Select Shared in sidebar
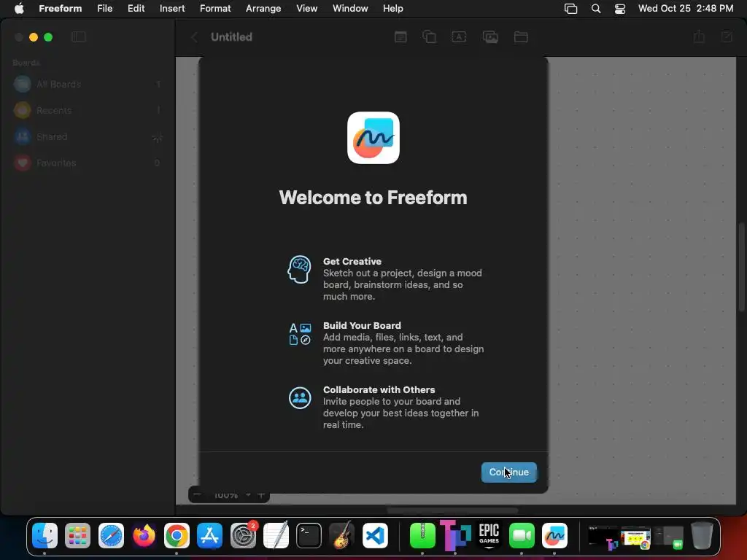 (x=88, y=136)
